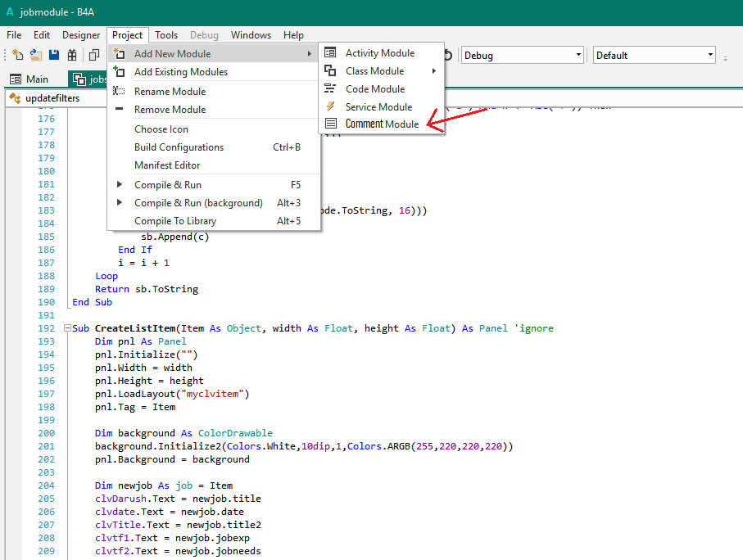
Task: Choose Manifest Editor in Project menu
Action: (x=167, y=165)
